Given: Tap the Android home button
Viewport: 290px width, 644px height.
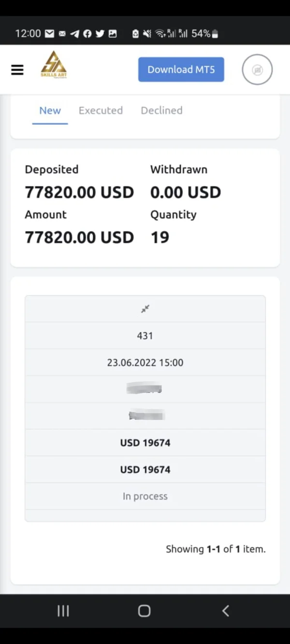Looking at the screenshot, I should 144,611.
